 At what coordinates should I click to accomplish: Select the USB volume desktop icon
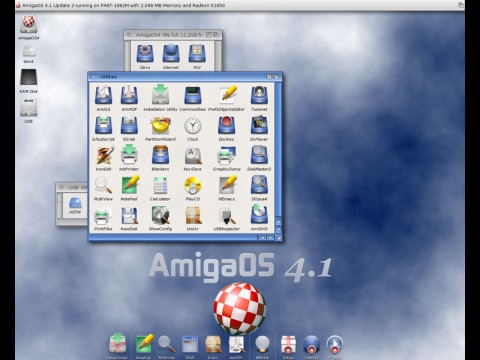[29, 107]
